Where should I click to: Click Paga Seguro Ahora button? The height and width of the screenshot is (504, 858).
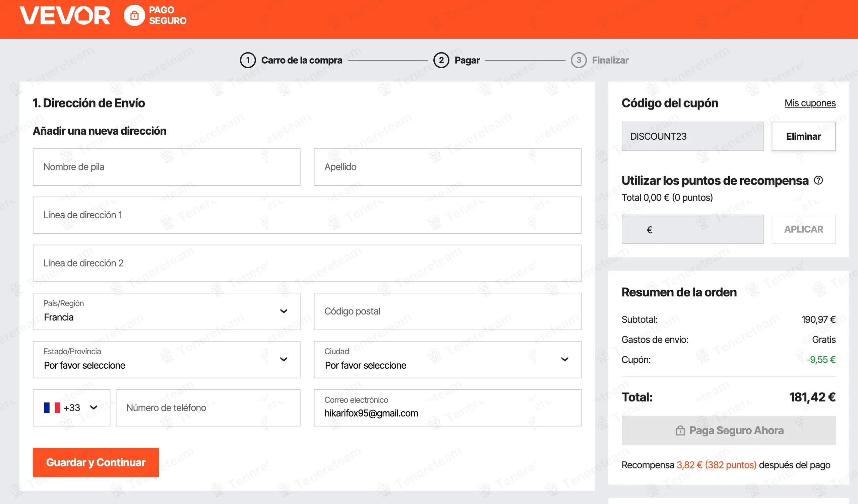(x=729, y=430)
